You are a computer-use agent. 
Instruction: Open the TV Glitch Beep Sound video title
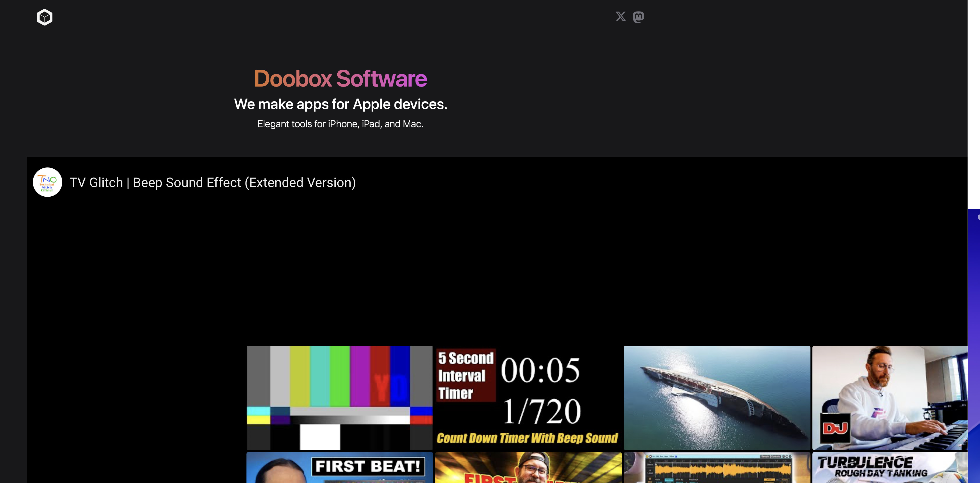[213, 183]
